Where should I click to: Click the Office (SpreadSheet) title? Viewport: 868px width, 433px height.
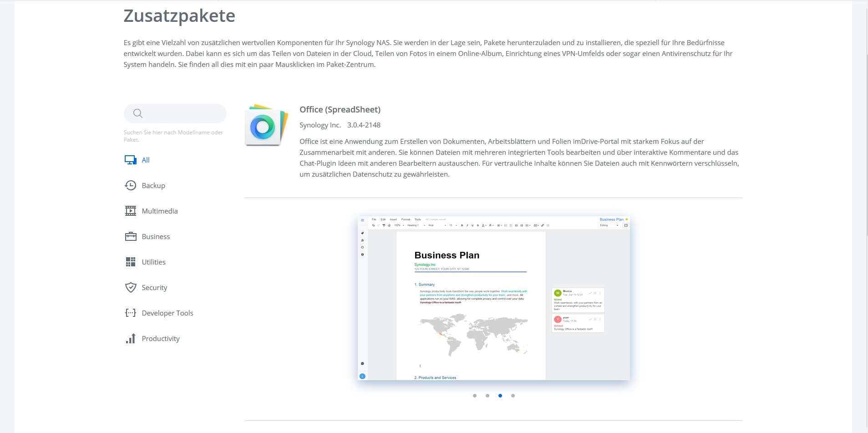(340, 109)
